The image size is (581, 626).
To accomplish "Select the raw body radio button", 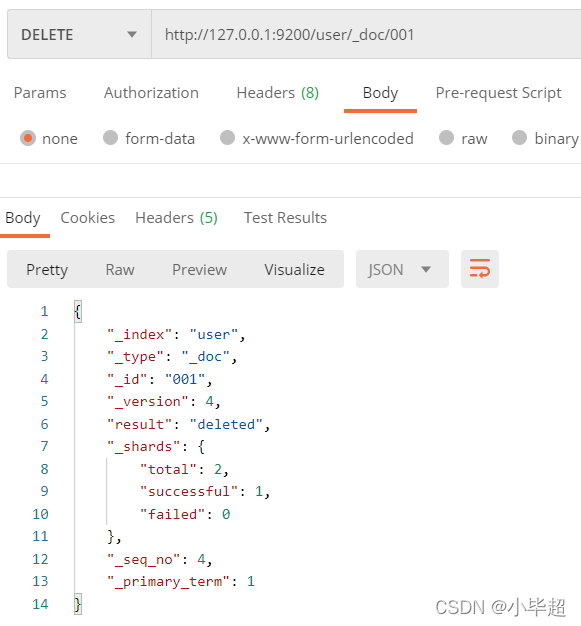I will [446, 138].
